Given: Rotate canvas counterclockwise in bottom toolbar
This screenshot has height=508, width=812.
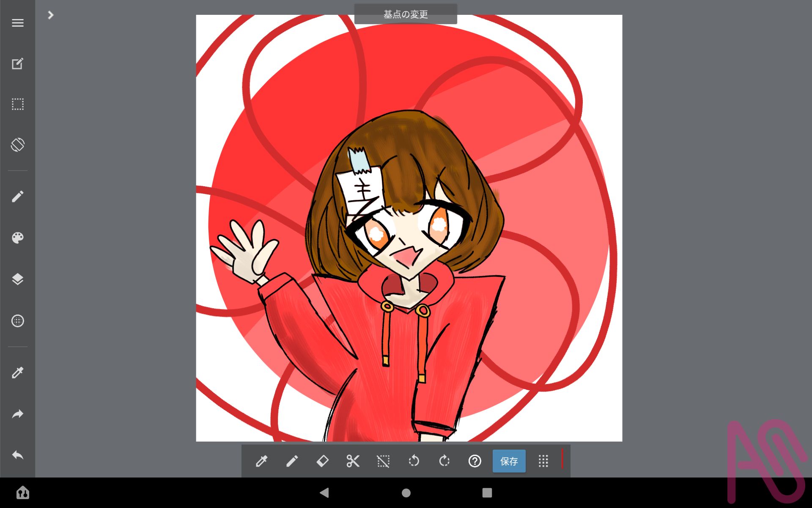Looking at the screenshot, I should pyautogui.click(x=414, y=461).
